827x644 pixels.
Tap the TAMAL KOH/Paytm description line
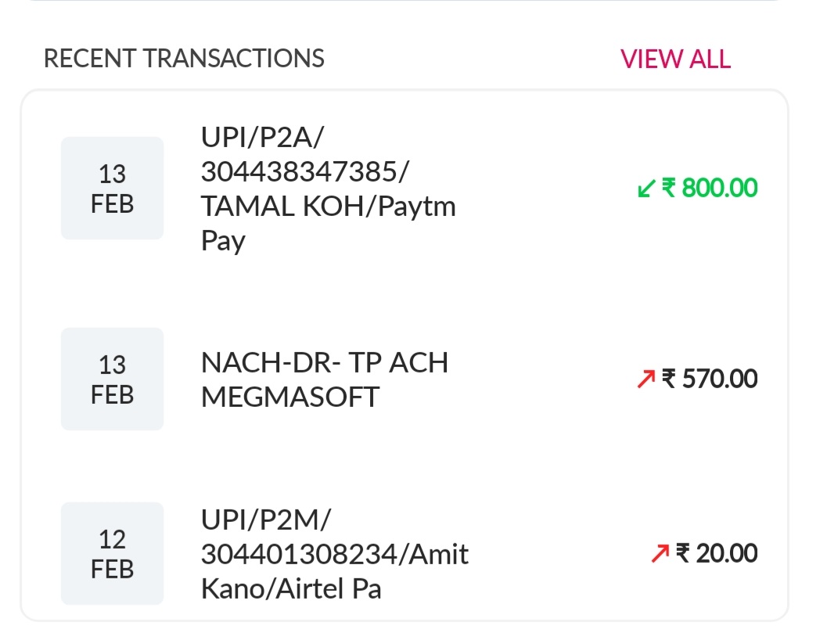pos(328,207)
